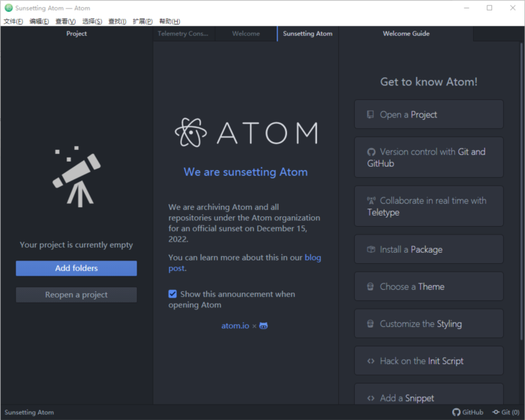
Task: Click the Discord mascot icon next to atom.io
Action: (x=263, y=325)
